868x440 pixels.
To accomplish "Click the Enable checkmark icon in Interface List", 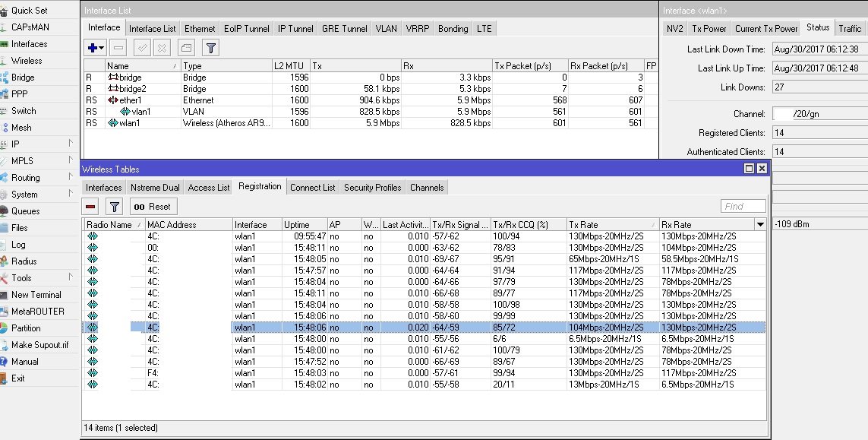I will pyautogui.click(x=142, y=48).
